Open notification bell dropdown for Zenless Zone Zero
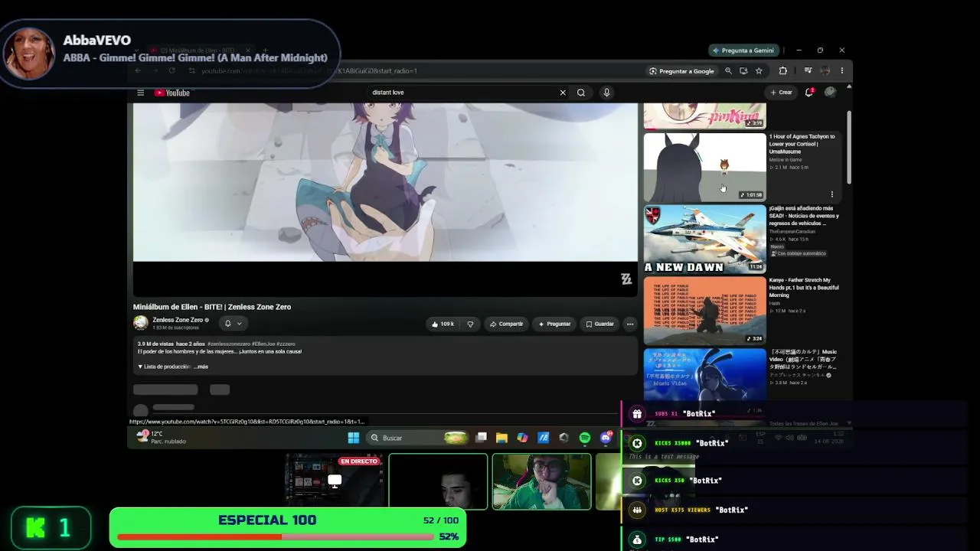The height and width of the screenshot is (551, 980). click(233, 323)
